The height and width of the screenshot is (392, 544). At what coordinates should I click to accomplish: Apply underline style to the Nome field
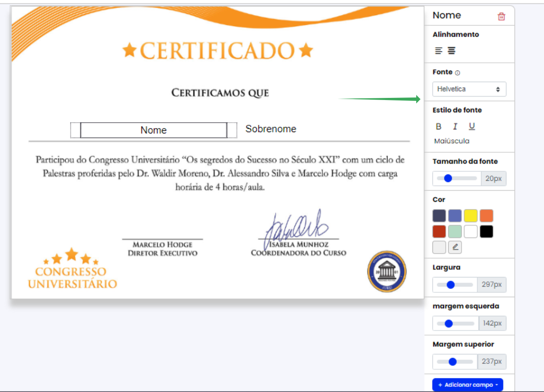(x=471, y=126)
